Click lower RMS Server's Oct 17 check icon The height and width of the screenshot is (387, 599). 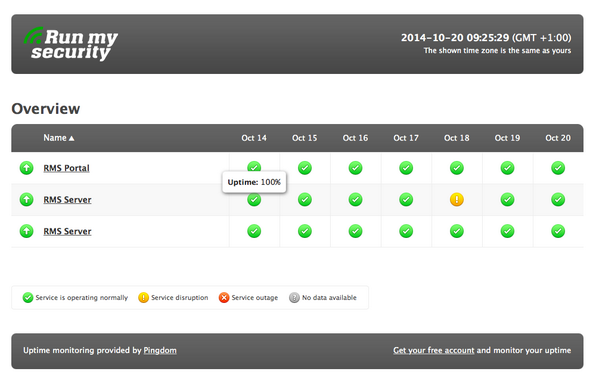coord(406,231)
